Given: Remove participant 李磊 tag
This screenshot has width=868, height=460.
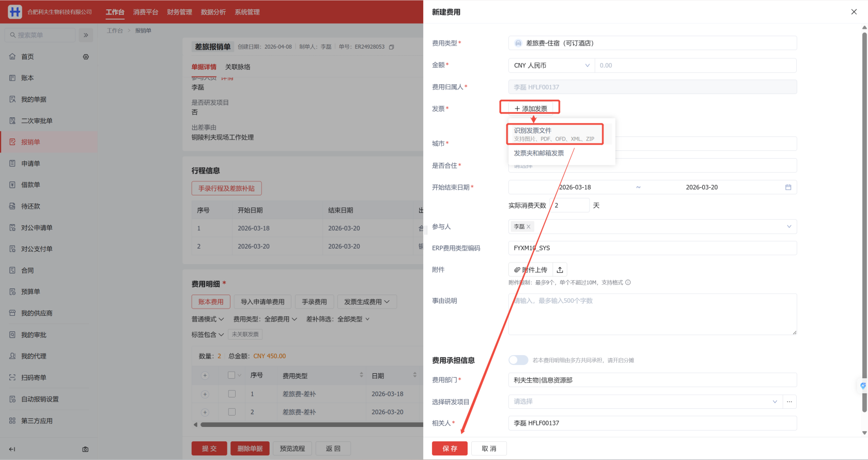Looking at the screenshot, I should (529, 226).
